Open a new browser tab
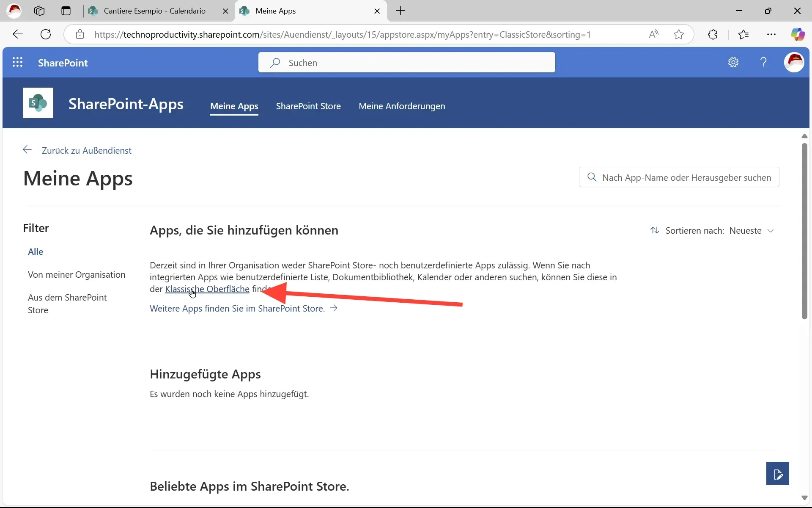 401,11
